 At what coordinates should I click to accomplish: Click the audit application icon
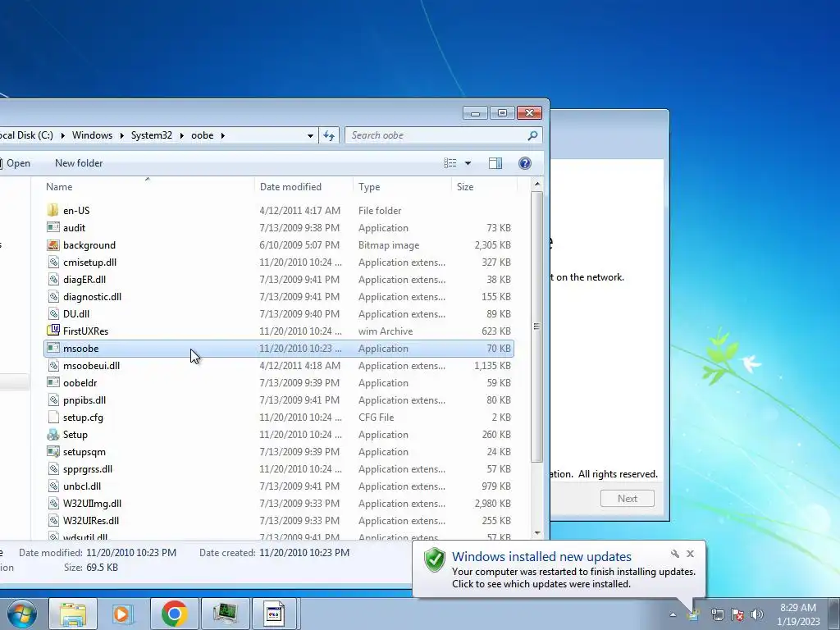pyautogui.click(x=53, y=228)
